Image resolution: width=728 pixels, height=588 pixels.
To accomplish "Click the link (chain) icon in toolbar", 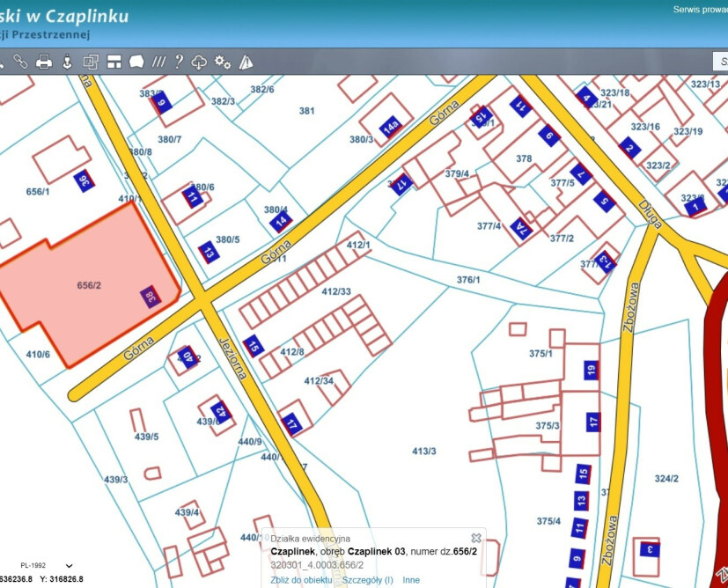I will click(20, 62).
